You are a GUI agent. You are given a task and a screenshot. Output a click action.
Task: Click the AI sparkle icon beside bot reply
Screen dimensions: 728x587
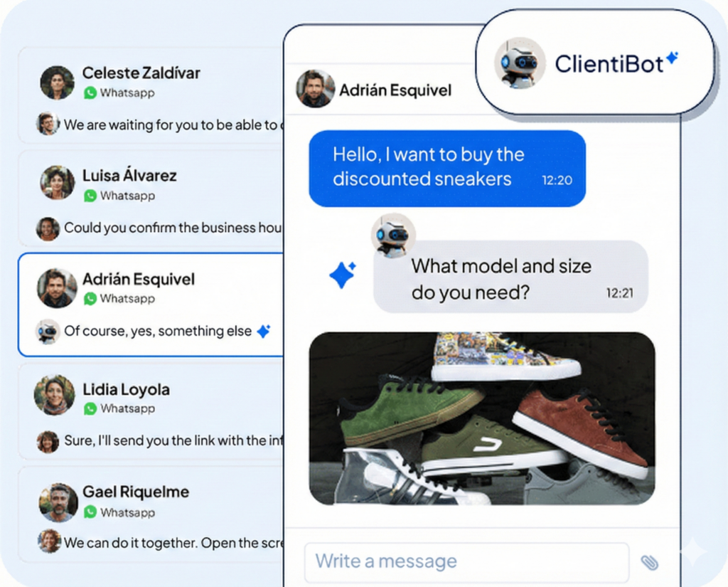[343, 275]
